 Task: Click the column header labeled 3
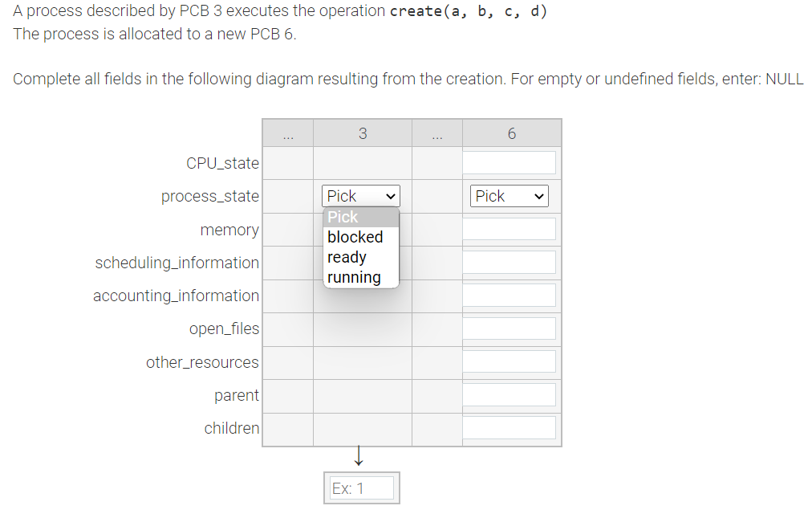[362, 133]
